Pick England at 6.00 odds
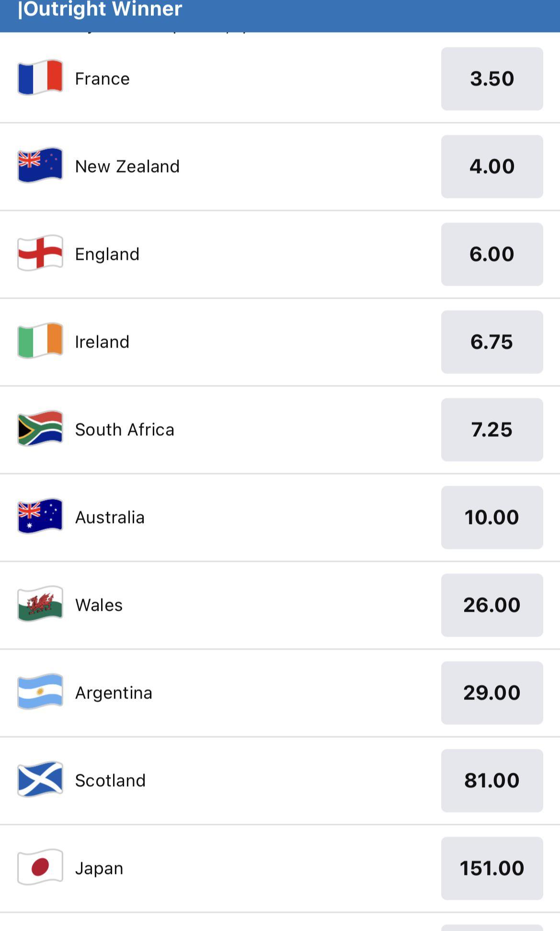The height and width of the screenshot is (931, 560). point(492,254)
